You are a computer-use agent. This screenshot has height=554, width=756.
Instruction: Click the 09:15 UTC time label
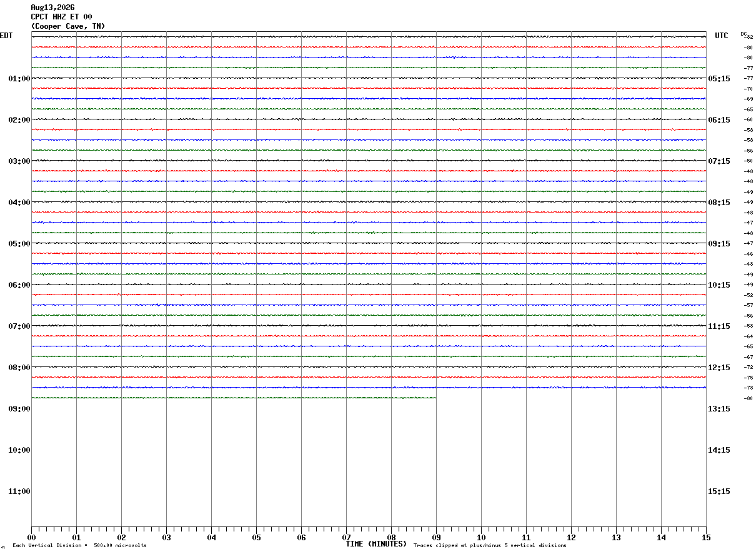(719, 244)
